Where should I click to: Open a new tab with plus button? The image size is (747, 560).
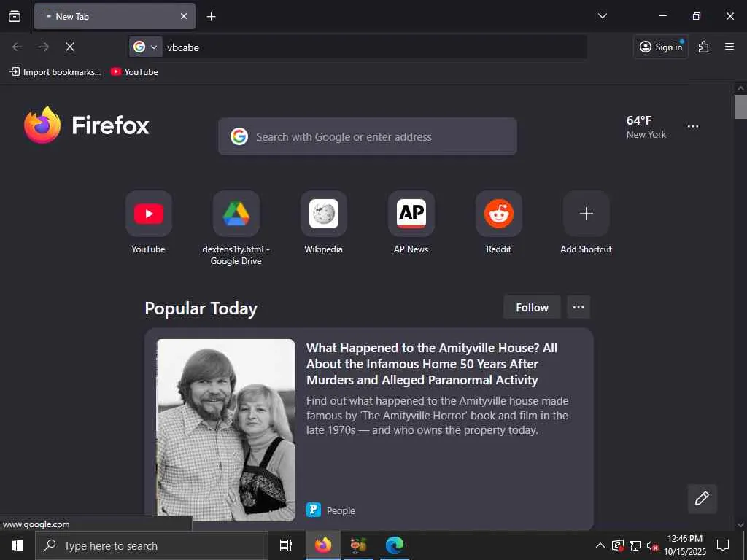coord(211,17)
